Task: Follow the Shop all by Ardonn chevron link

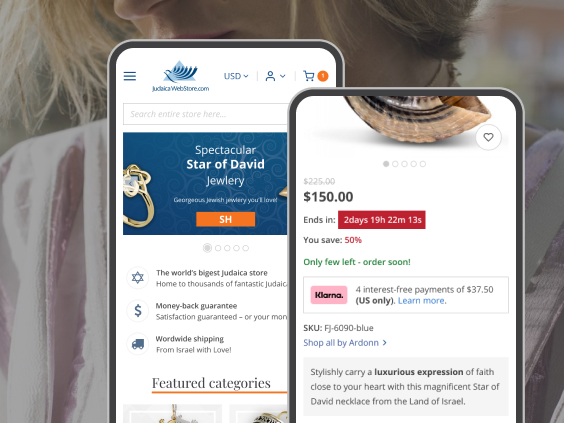Action: pos(345,343)
